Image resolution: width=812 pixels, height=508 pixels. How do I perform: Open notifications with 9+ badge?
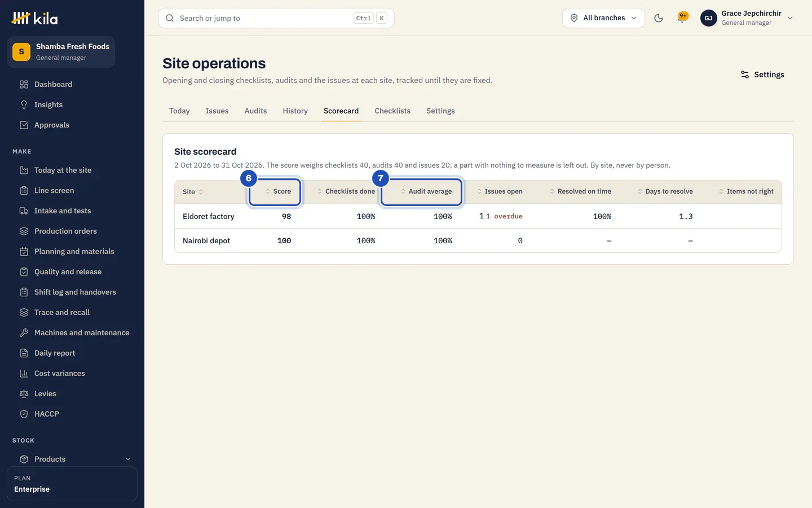coord(682,18)
